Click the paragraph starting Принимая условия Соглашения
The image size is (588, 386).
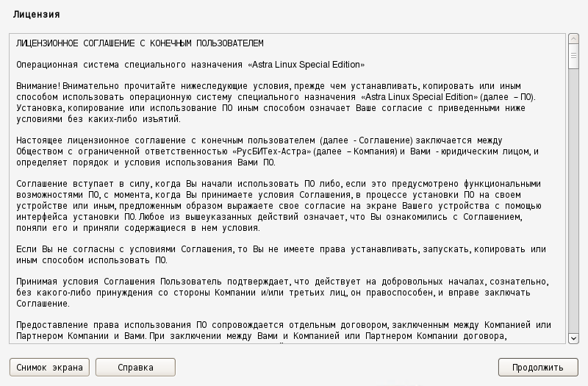(x=282, y=293)
